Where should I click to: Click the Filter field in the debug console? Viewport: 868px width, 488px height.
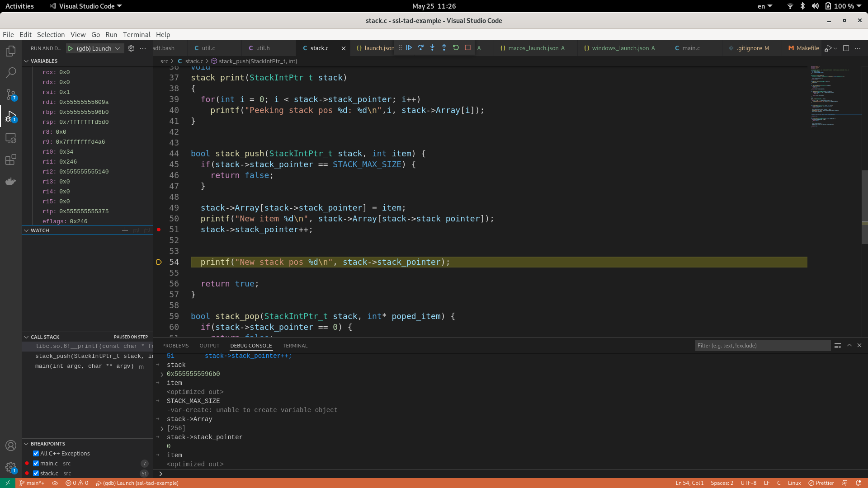click(763, 346)
